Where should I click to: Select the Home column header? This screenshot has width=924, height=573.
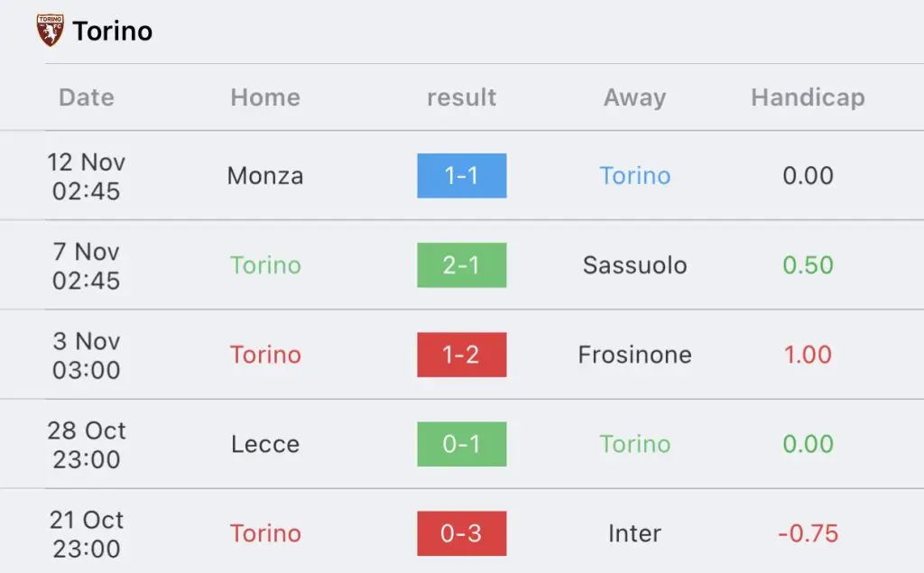[265, 97]
